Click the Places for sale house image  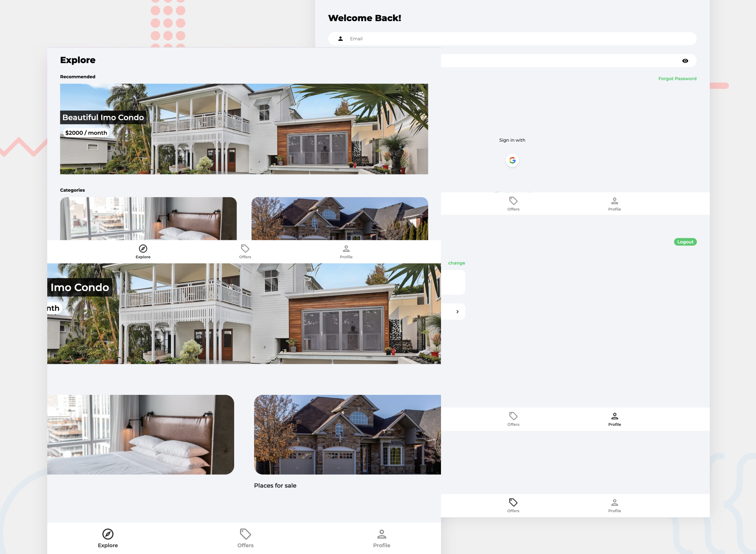(348, 435)
